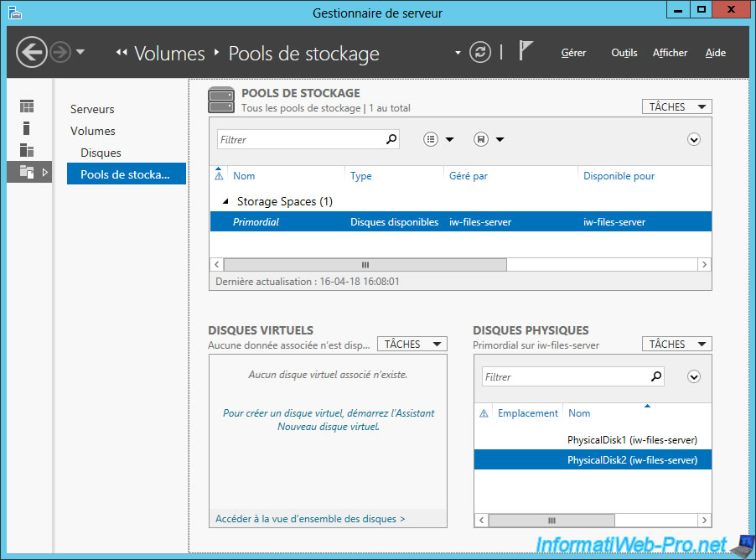Open the Outils menu
Viewport: 756px width, 560px height.
coord(624,53)
